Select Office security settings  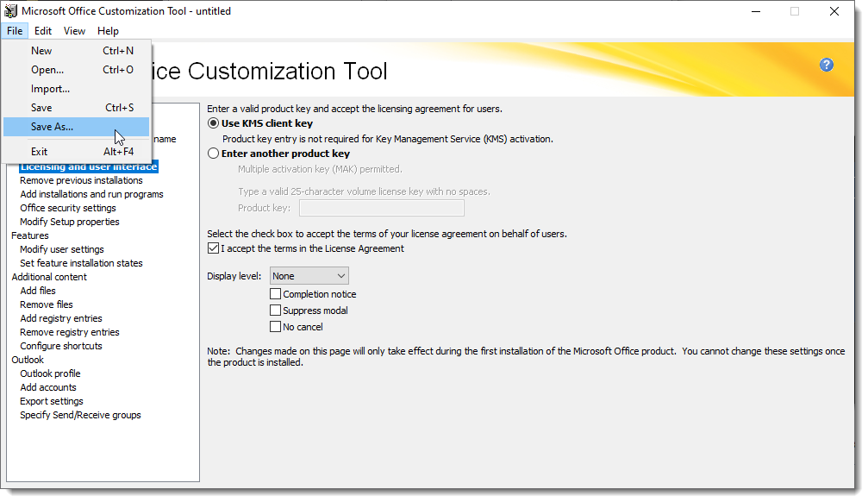68,209
